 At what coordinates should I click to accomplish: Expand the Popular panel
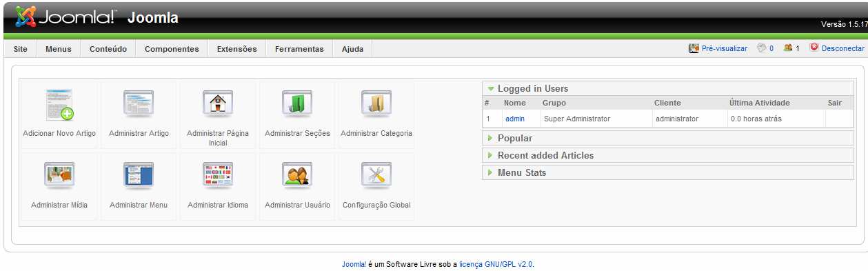point(668,138)
